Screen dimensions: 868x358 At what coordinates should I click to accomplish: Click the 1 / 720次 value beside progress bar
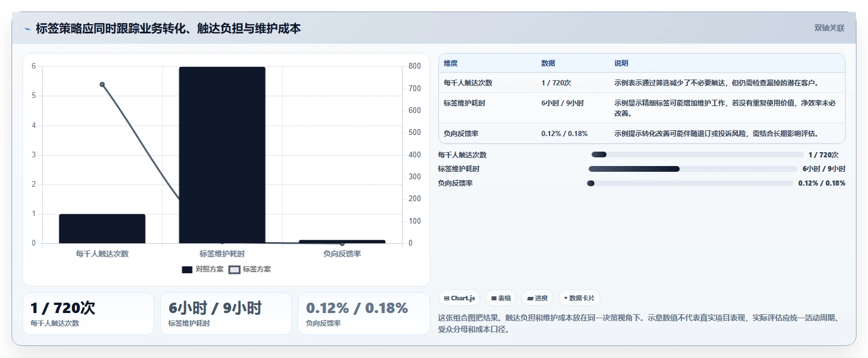coord(824,154)
